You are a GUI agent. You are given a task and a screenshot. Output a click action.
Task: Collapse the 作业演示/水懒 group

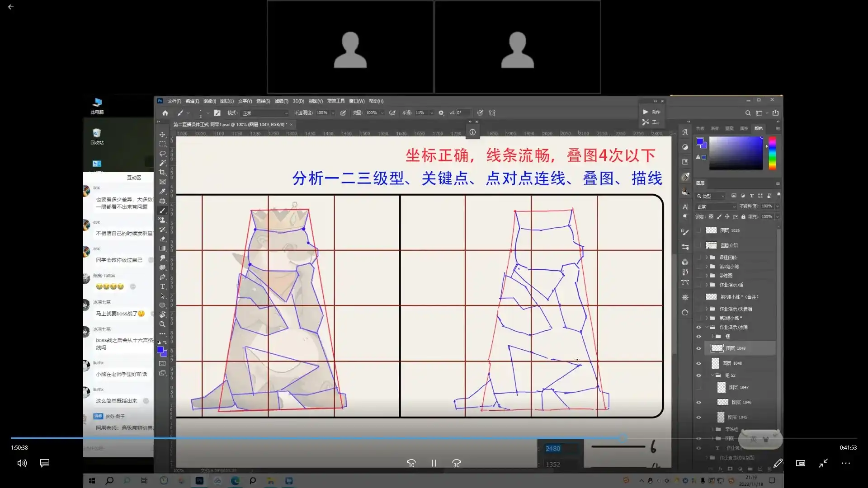(708, 327)
